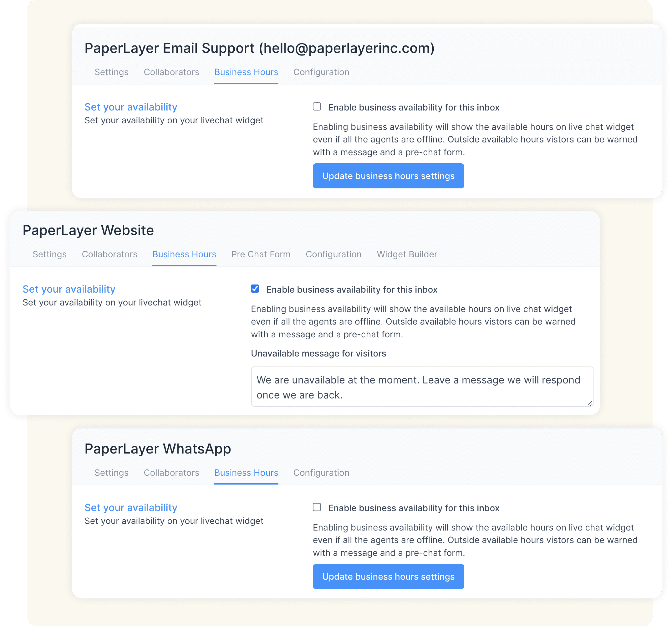Image resolution: width=672 pixels, height=626 pixels.
Task: Enable business availability for Email Support inbox
Action: (317, 107)
